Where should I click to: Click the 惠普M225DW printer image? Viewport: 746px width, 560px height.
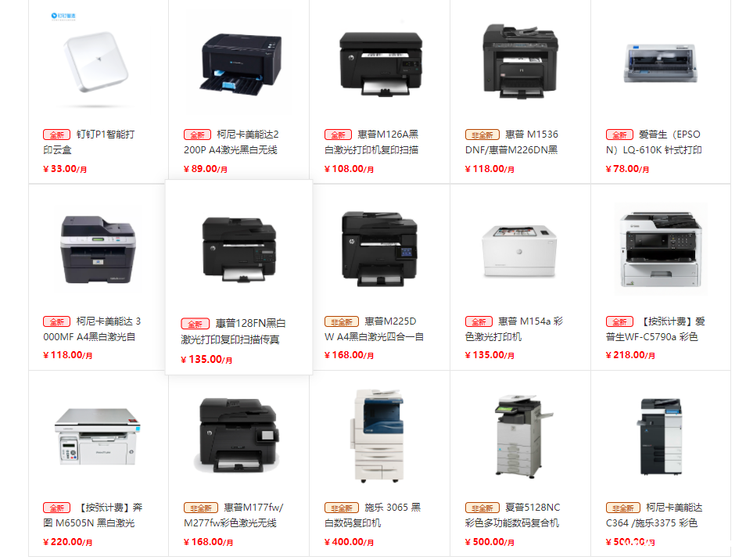(x=379, y=249)
